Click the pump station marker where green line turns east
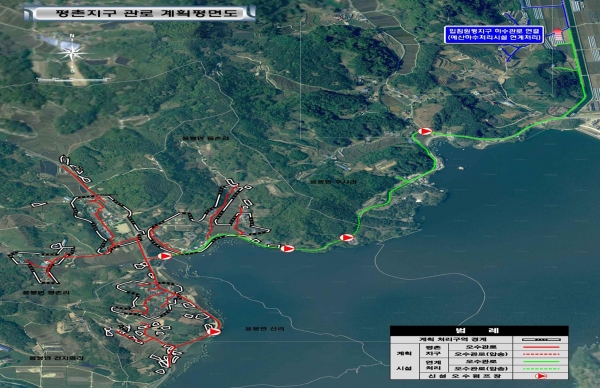Image resolution: width=600 pixels, height=388 pixels. pyautogui.click(x=425, y=131)
